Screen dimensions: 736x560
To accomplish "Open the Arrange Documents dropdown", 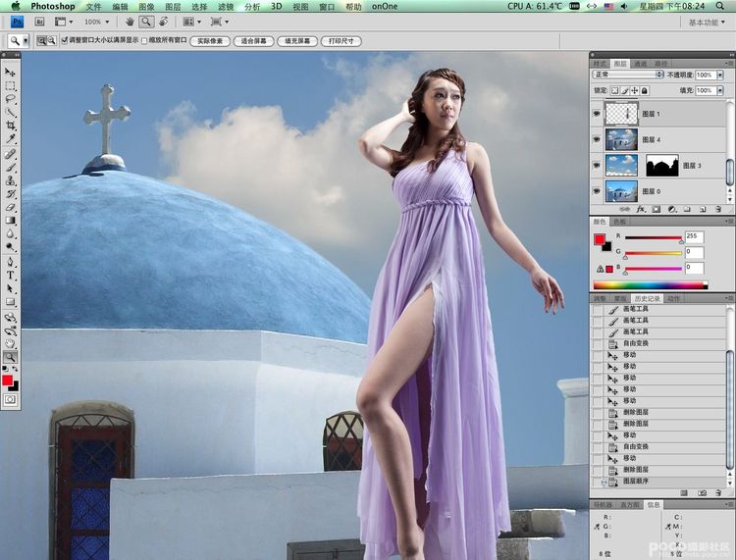I will [192, 22].
